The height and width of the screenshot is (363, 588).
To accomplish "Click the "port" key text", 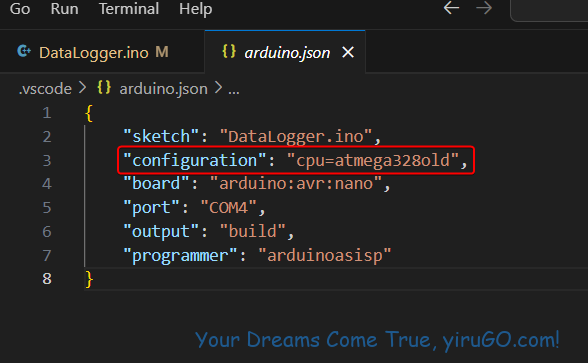I will pyautogui.click(x=152, y=208).
